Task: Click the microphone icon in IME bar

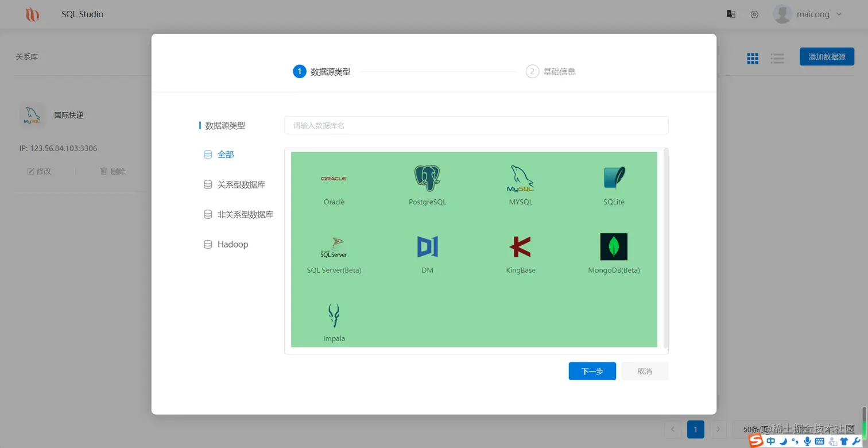Action: [807, 441]
